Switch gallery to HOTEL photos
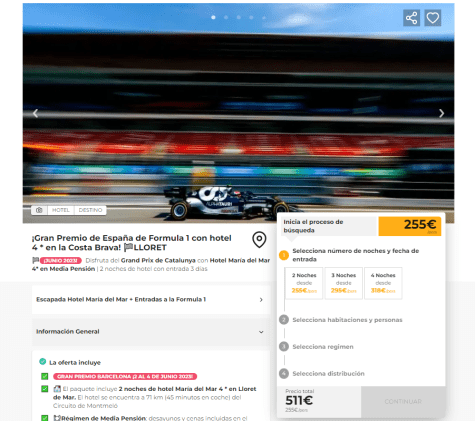Viewport: 475px width, 421px height. [61, 210]
